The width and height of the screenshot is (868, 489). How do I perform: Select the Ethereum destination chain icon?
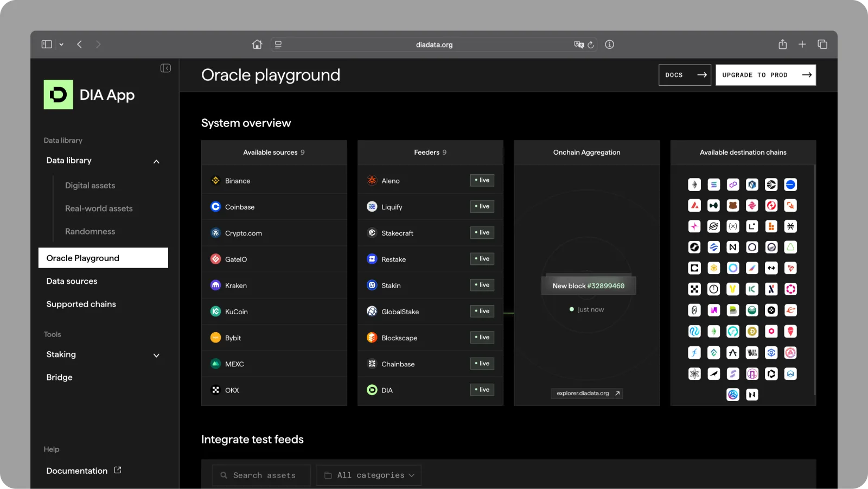click(694, 185)
